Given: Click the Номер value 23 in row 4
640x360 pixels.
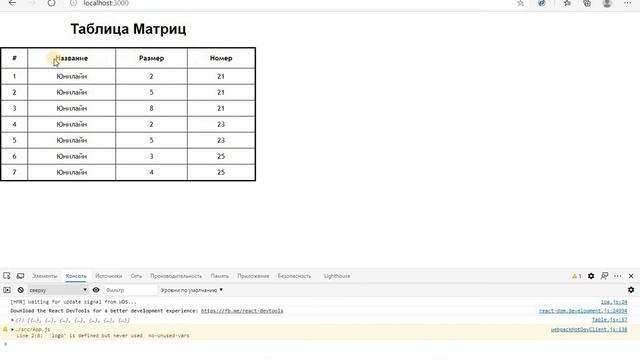Looking at the screenshot, I should pos(221,124).
